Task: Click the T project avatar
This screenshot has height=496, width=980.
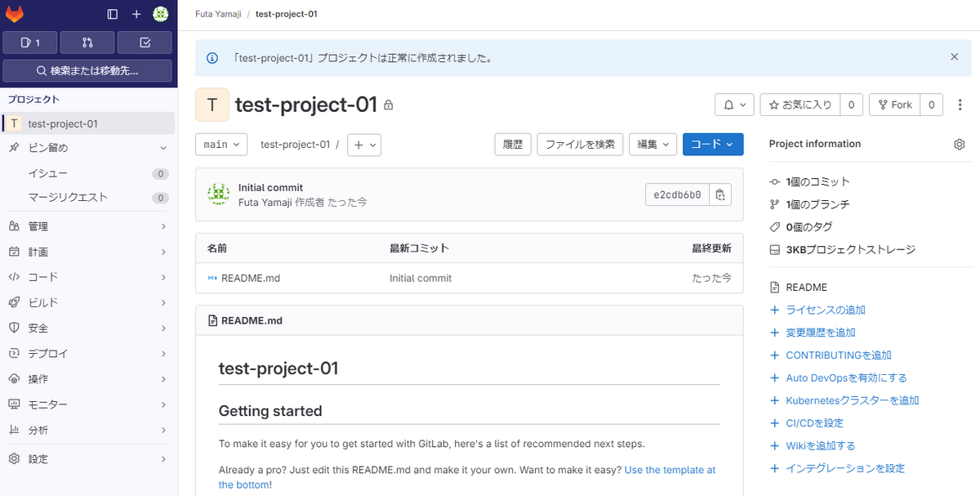Action: click(x=212, y=105)
